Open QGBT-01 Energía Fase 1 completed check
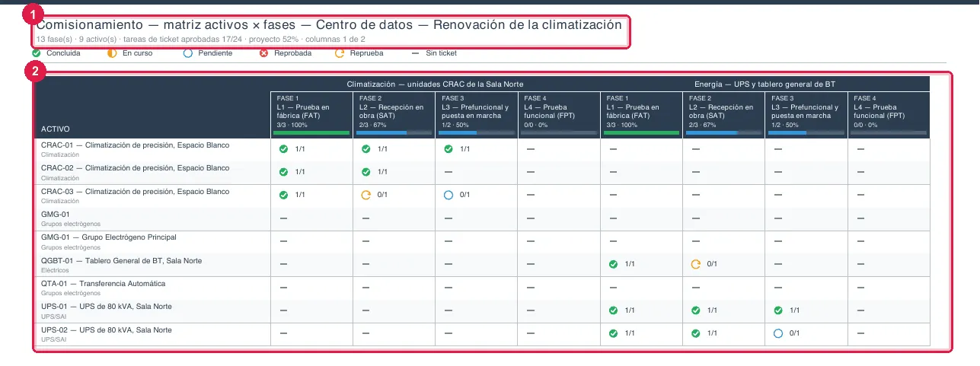This screenshot has width=980, height=366. [613, 264]
